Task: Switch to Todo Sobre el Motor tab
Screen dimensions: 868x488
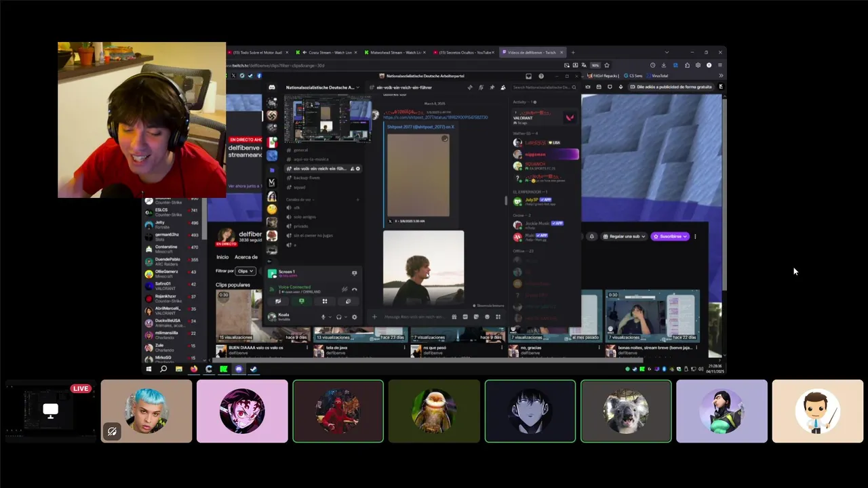Action: click(x=259, y=52)
